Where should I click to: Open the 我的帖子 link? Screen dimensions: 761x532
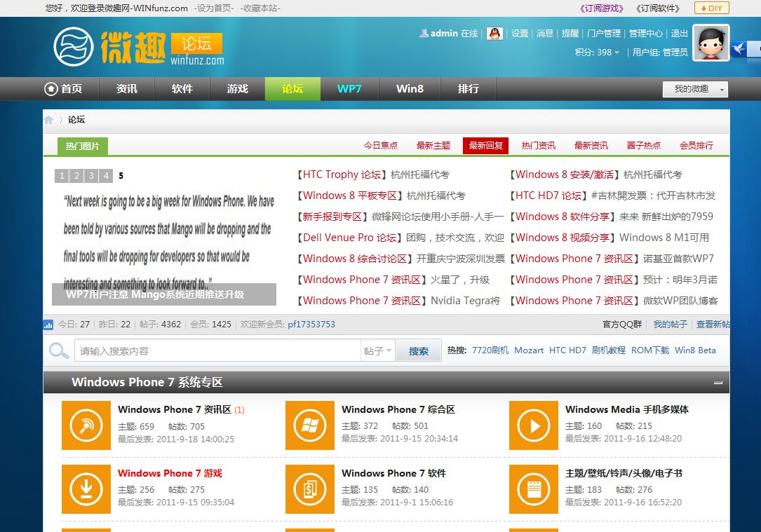[x=670, y=325]
